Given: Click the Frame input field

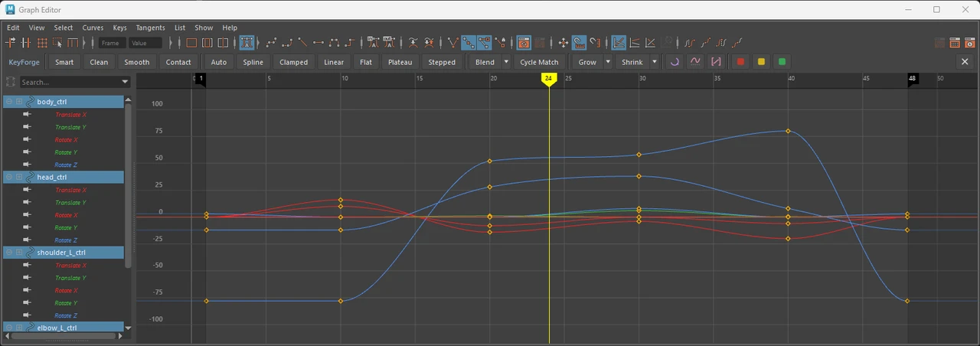Looking at the screenshot, I should tap(113, 43).
